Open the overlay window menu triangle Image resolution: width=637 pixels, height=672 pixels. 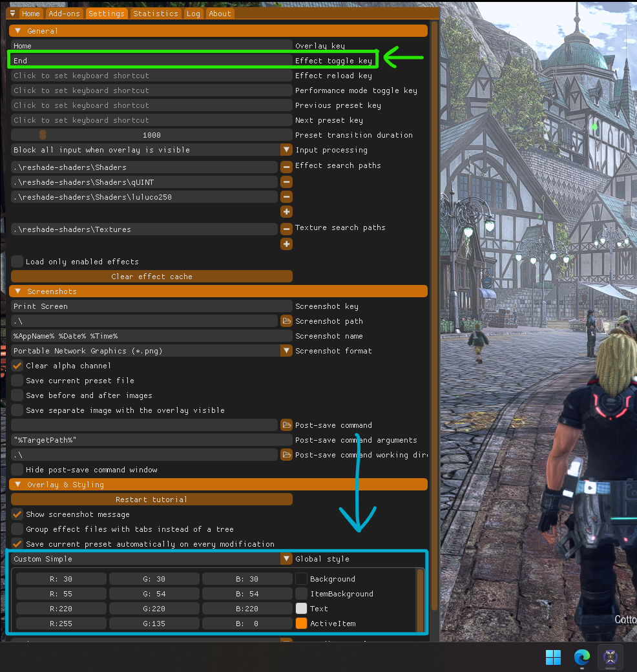click(12, 14)
